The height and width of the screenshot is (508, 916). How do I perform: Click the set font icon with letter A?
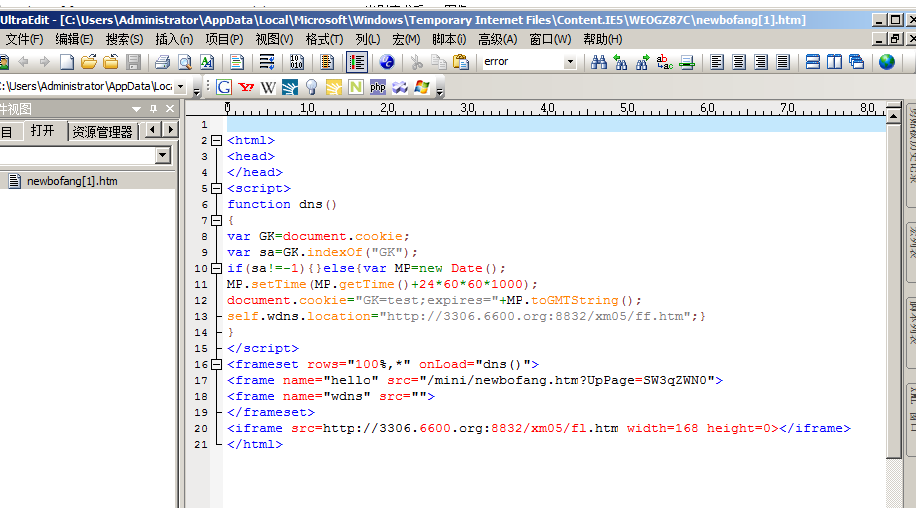tap(207, 62)
